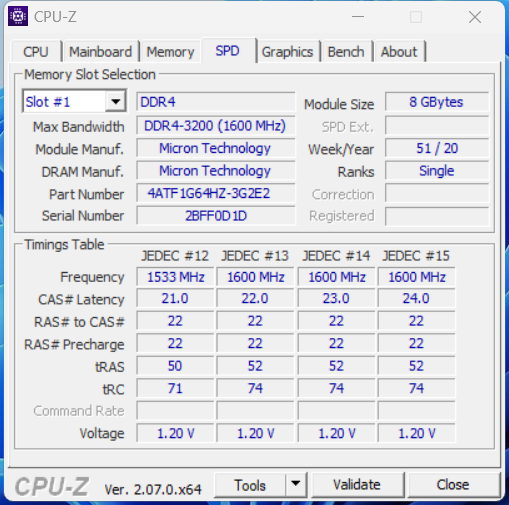Click CAS# Latency value 23.0
509x505 pixels.
coord(336,299)
